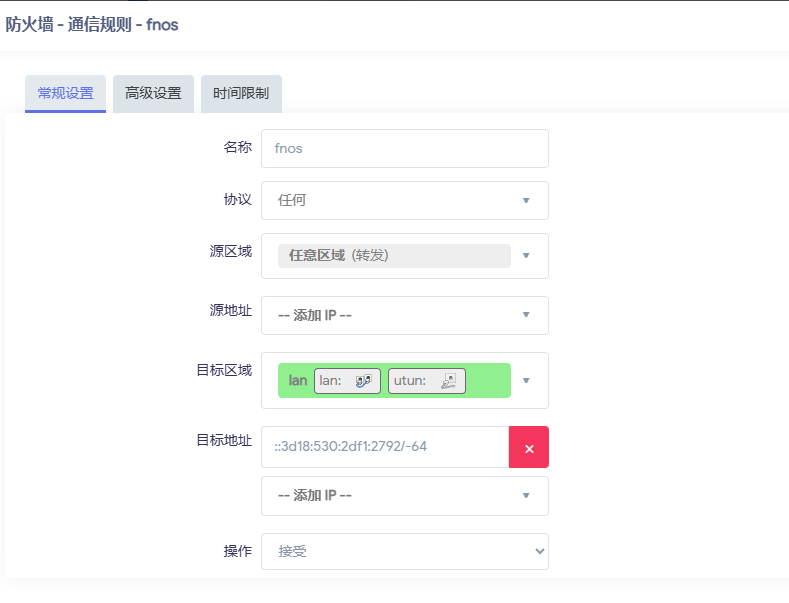Click the 目标区域 dropdown arrow icon

(x=526, y=380)
